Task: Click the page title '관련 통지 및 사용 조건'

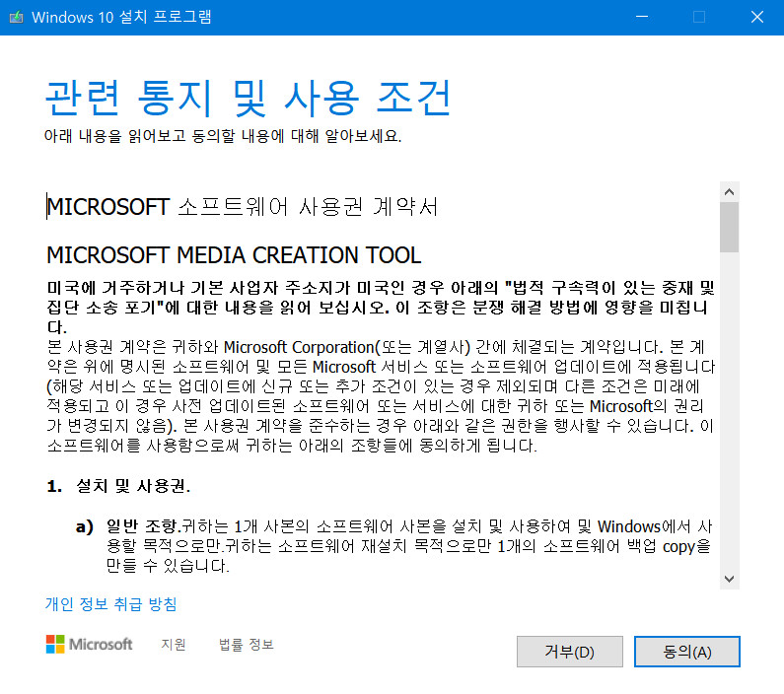Action: click(248, 98)
